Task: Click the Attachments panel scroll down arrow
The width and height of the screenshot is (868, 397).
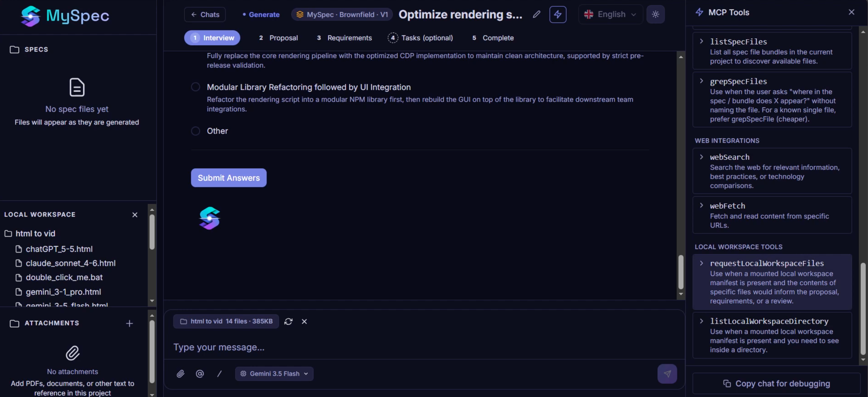Action: (152, 394)
